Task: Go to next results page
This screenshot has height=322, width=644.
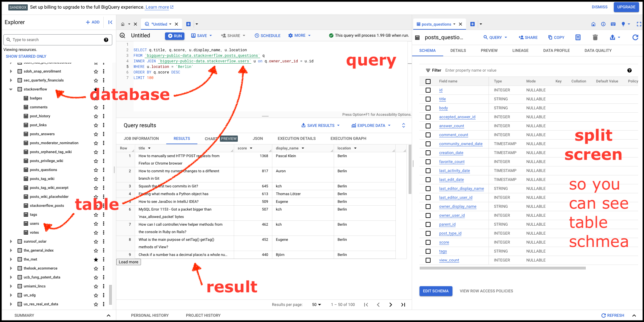Action: [x=391, y=305]
